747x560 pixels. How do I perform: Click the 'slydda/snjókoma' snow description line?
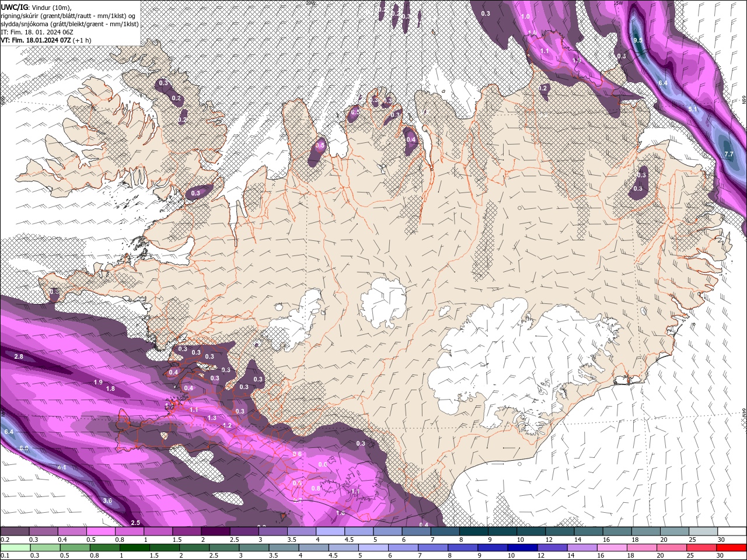point(69,24)
